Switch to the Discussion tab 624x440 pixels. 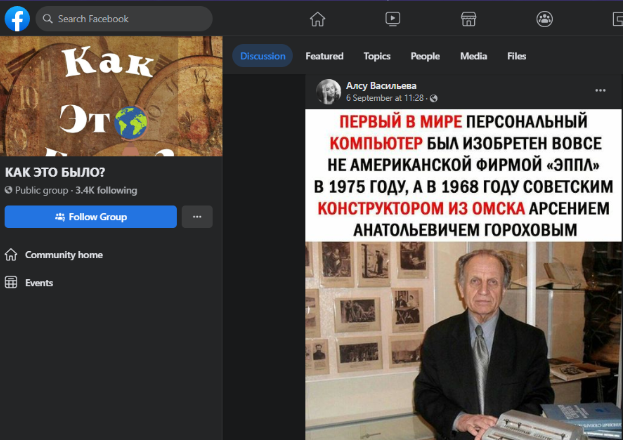[x=263, y=56]
